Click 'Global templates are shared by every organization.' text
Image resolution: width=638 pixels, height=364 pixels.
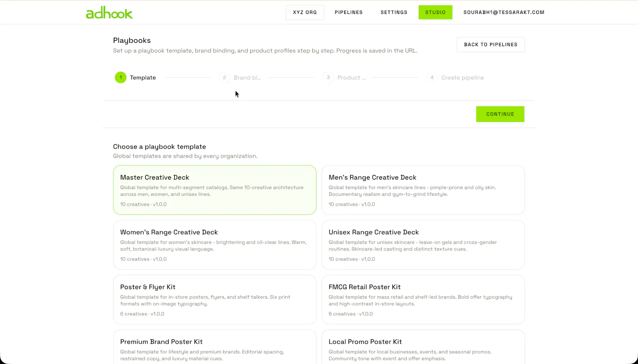click(185, 156)
